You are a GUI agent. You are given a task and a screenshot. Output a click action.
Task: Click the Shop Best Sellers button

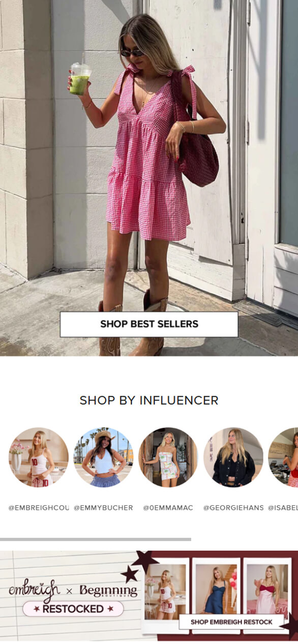click(149, 324)
